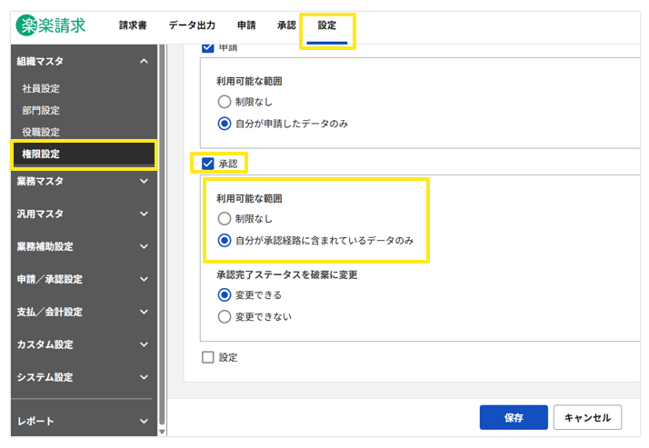
Task: Open the 申請 top navigation tab
Action: (246, 25)
